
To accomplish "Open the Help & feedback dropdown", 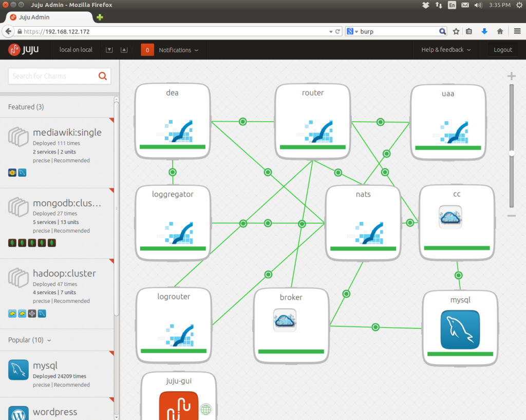I will [x=446, y=50].
